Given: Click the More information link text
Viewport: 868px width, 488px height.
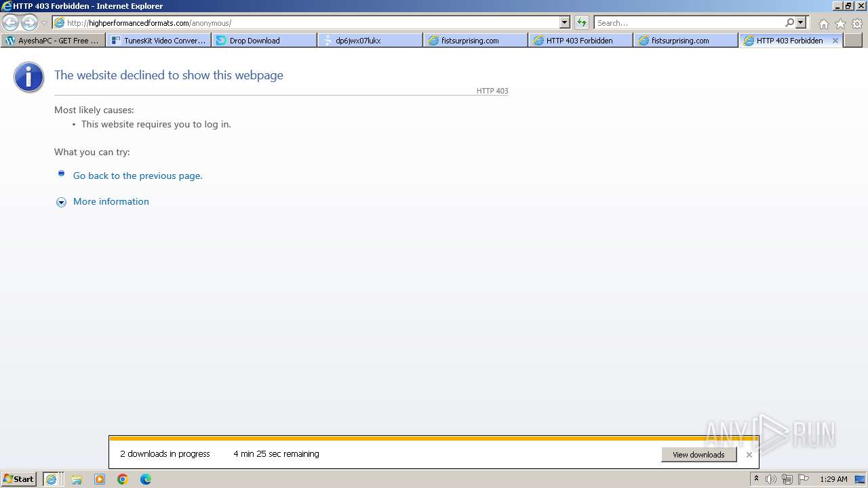Looking at the screenshot, I should (111, 201).
